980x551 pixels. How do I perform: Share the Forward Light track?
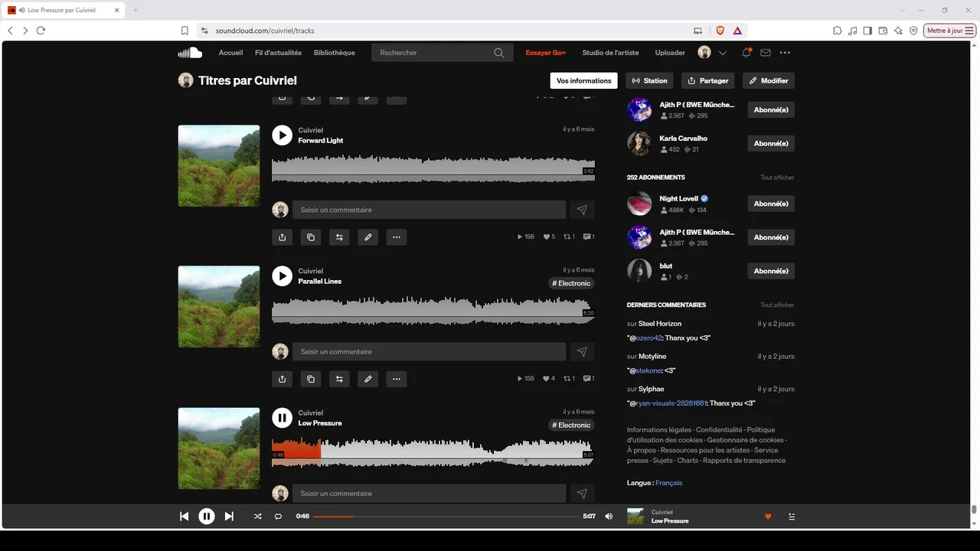(x=282, y=237)
